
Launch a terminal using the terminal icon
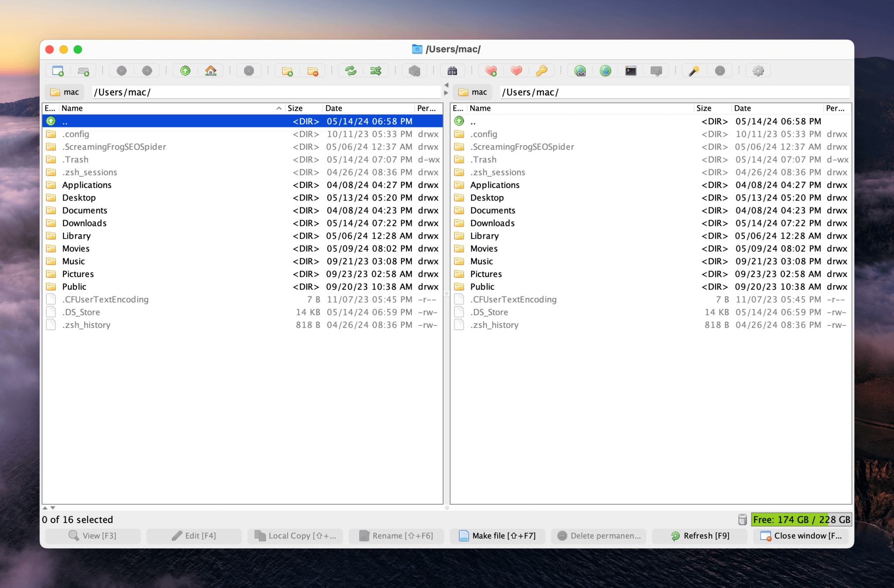coord(630,70)
